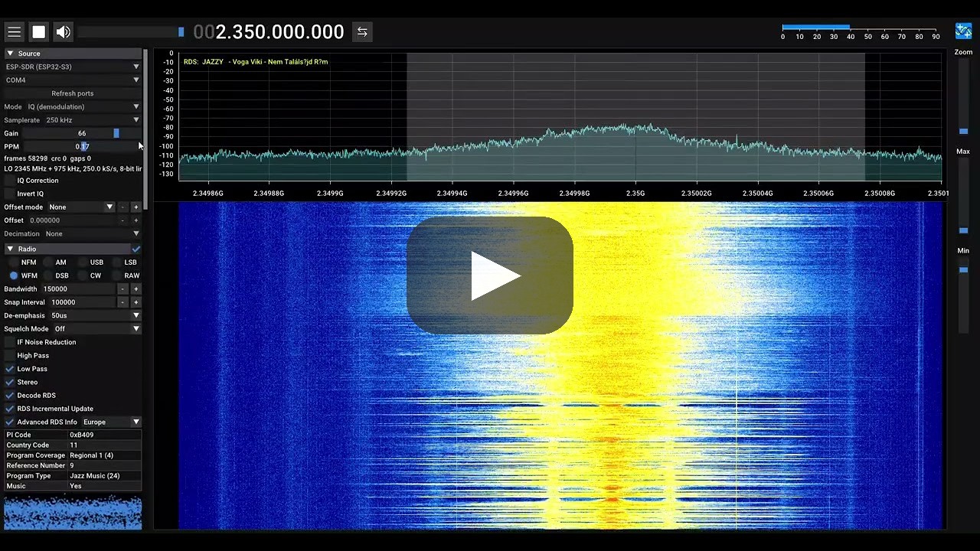Adjust the volume slider
Screen dimensions: 980x551
(130, 31)
